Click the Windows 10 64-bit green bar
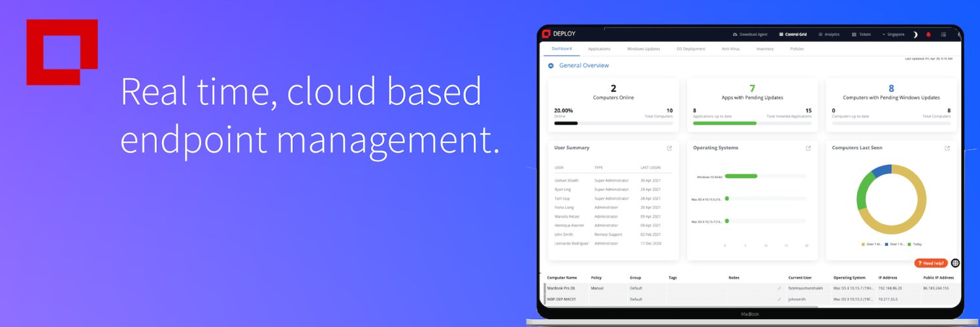Image resolution: width=980 pixels, height=327 pixels. coord(741,176)
